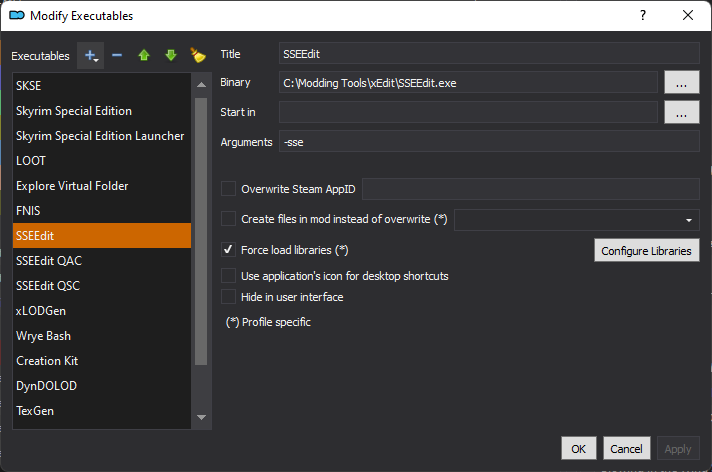
Task: Open help with question mark button
Action: pos(643,15)
